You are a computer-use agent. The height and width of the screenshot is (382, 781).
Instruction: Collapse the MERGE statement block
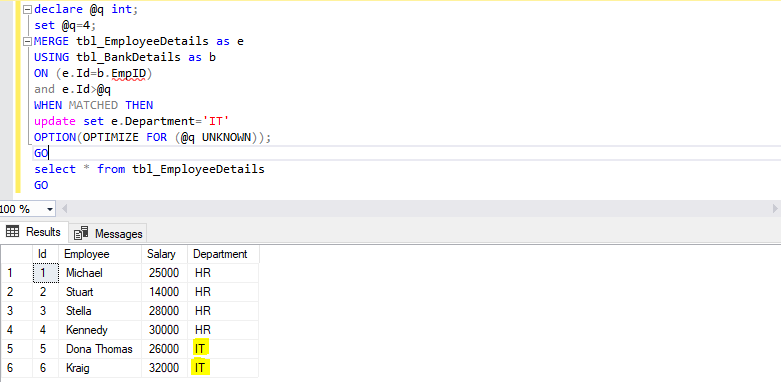pos(27,41)
